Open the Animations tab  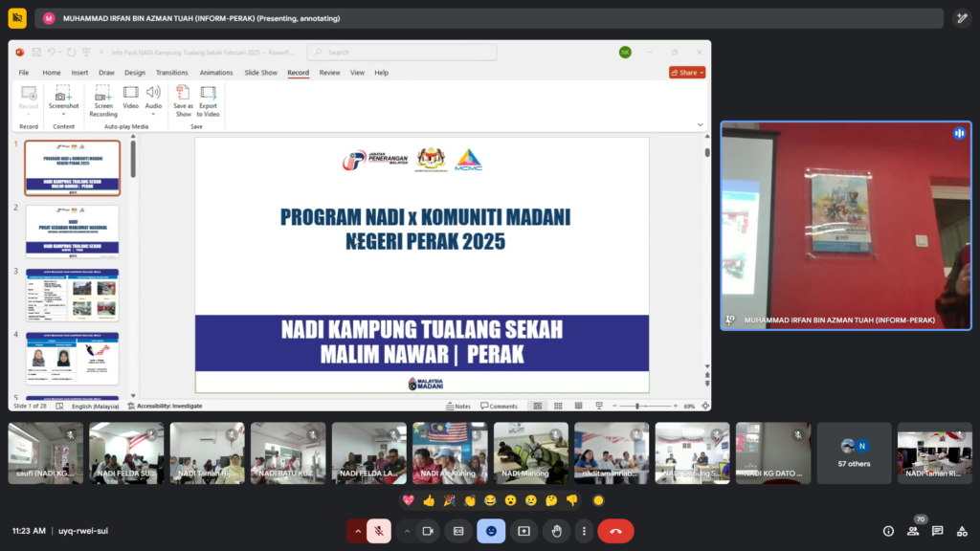pyautogui.click(x=216, y=73)
